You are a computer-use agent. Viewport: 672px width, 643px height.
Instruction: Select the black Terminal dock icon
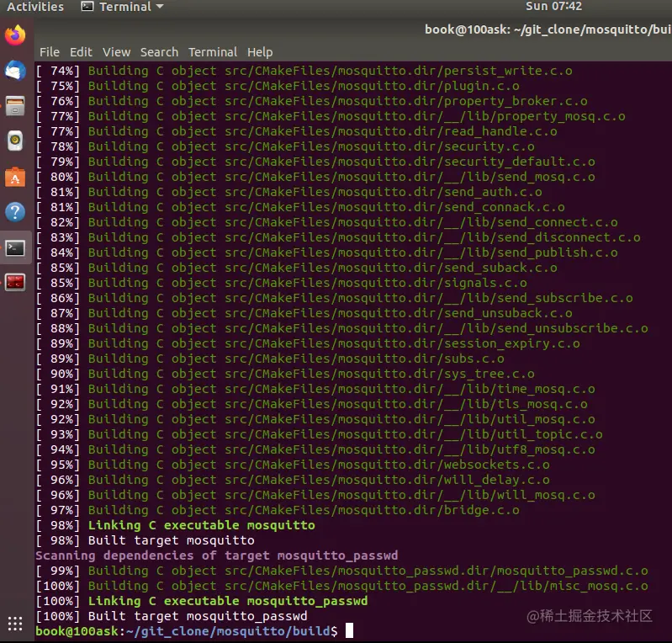pos(15,247)
